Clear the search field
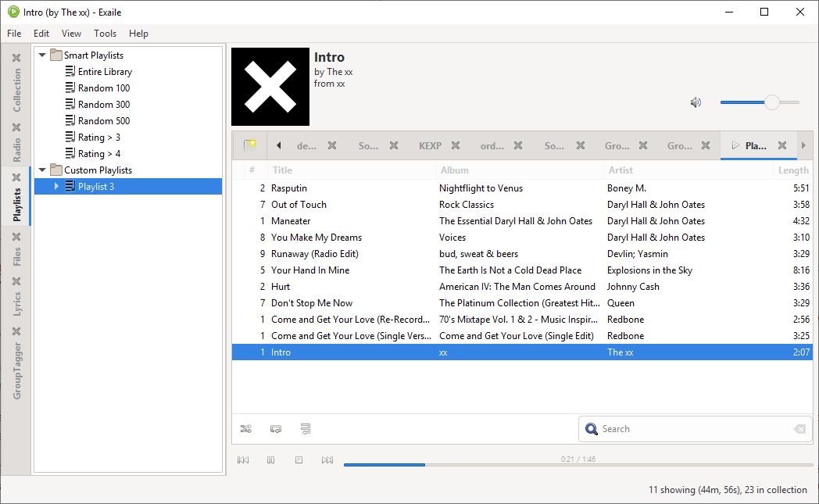 799,429
